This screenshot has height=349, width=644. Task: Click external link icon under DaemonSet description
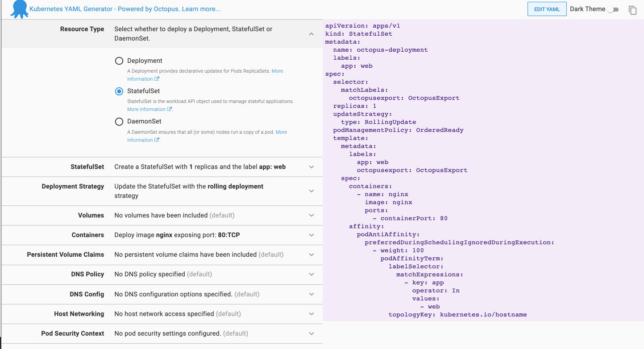(157, 140)
